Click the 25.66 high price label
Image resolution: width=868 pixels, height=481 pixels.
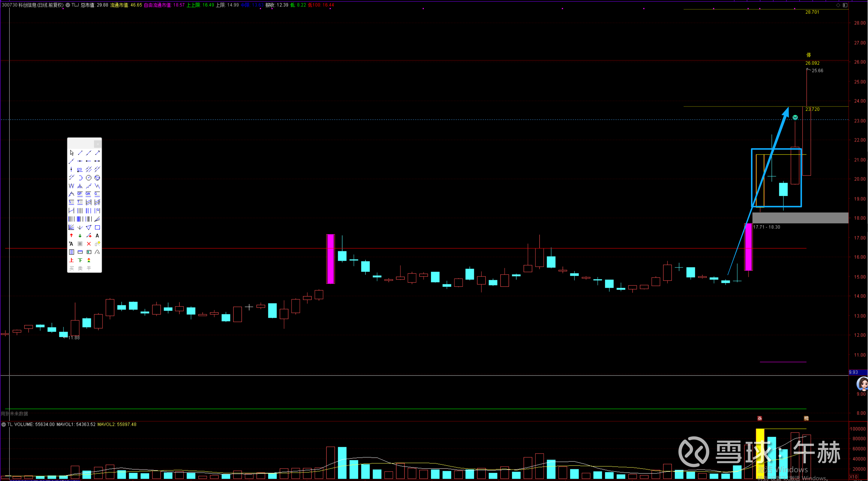point(817,71)
